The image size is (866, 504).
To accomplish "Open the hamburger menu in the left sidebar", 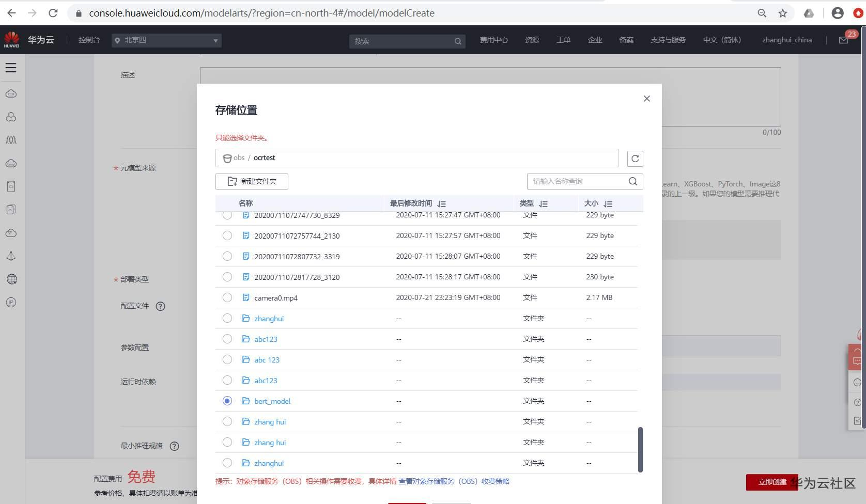I will (x=11, y=68).
